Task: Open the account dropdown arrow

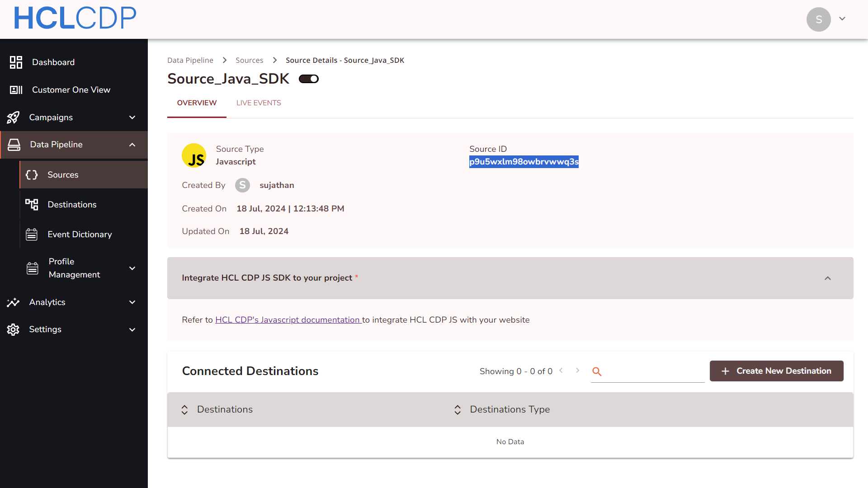Action: point(842,19)
